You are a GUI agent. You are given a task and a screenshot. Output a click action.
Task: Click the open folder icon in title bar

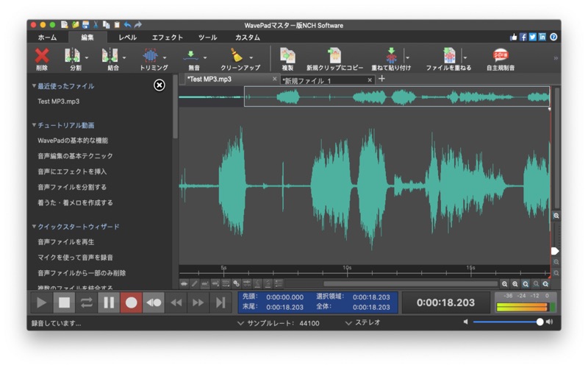tap(76, 25)
